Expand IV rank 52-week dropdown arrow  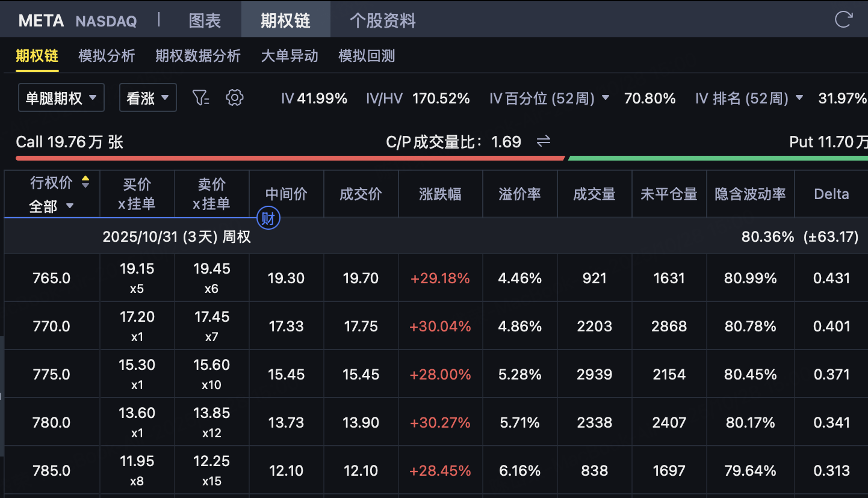[x=799, y=98]
